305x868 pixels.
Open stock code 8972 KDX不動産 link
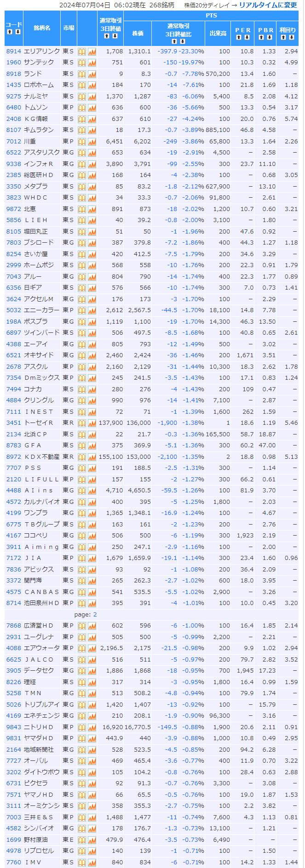13,457
